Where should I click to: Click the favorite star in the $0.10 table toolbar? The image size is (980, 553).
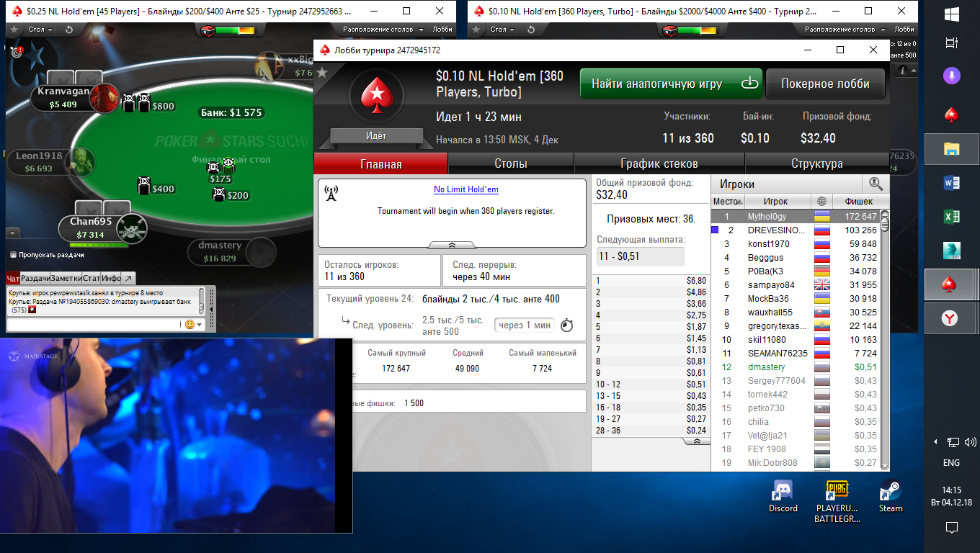pos(476,30)
